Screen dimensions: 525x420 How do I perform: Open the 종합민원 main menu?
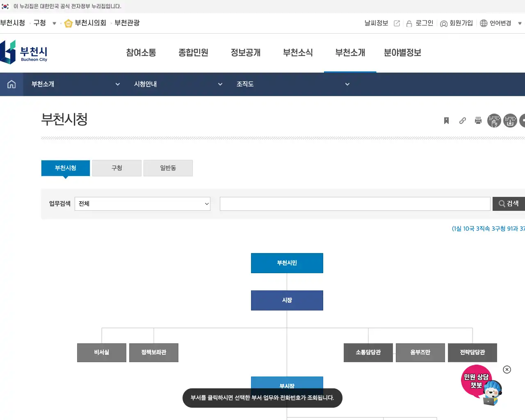pos(193,52)
